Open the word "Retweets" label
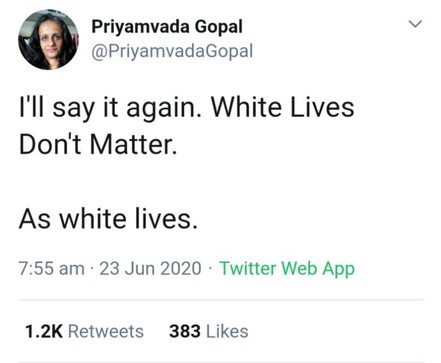 (x=106, y=331)
